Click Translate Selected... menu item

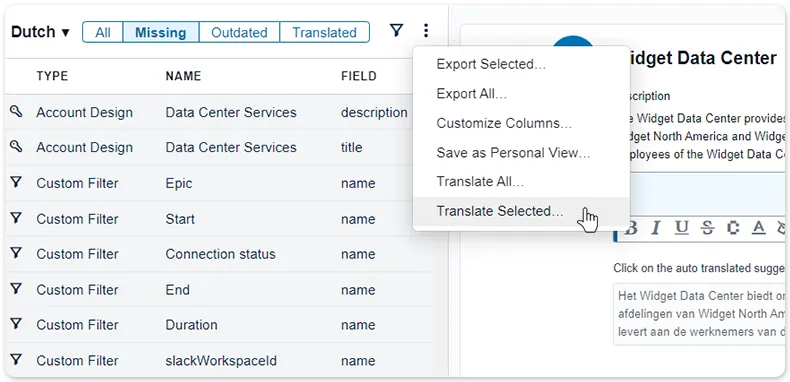(x=521, y=211)
